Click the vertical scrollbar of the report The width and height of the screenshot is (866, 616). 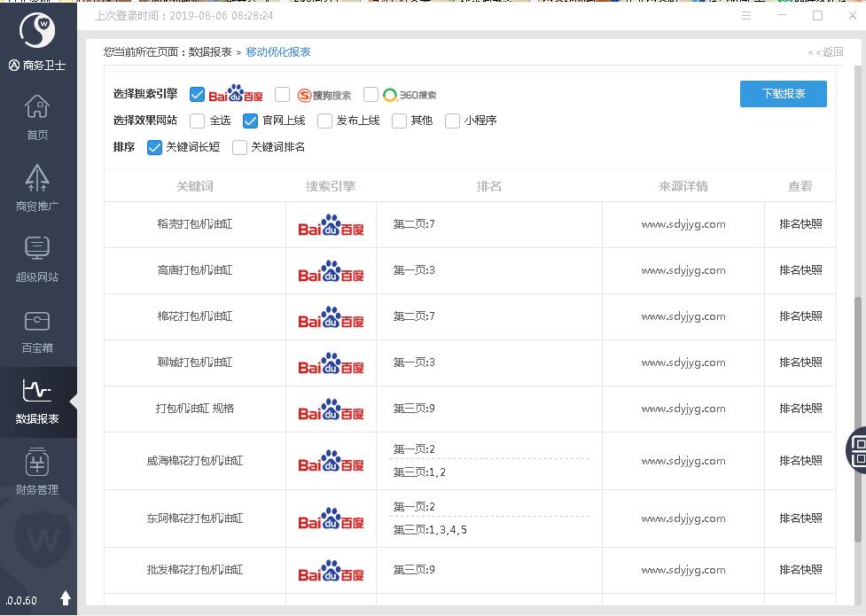pos(857,372)
